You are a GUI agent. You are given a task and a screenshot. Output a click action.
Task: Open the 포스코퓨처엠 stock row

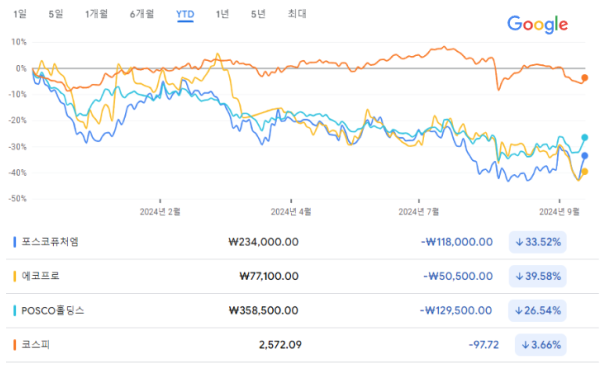[x=302, y=242]
